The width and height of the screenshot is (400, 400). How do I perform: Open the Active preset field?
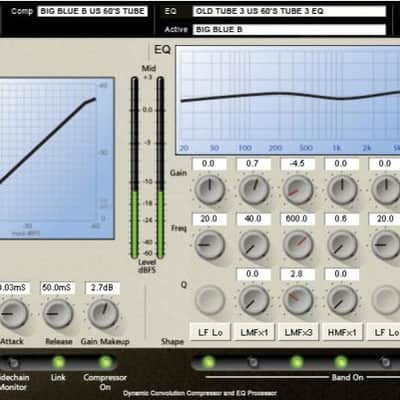pyautogui.click(x=289, y=29)
